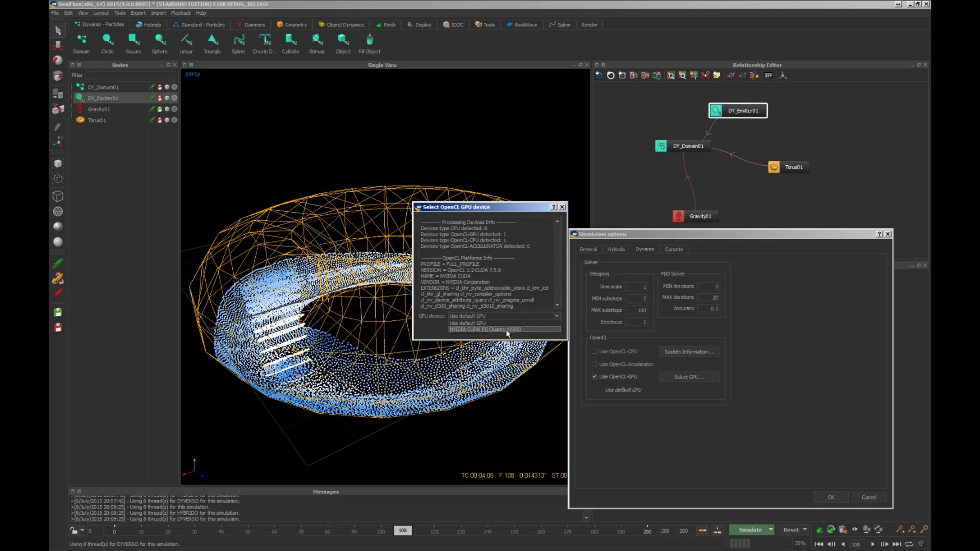This screenshot has height=551, width=980.
Task: Choose NVIDIA CUDA Quadro K6000 option
Action: 505,329
